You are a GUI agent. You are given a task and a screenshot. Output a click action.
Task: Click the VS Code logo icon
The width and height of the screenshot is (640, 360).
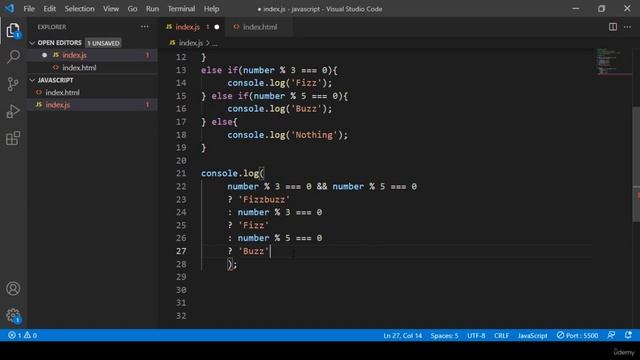click(9, 8)
